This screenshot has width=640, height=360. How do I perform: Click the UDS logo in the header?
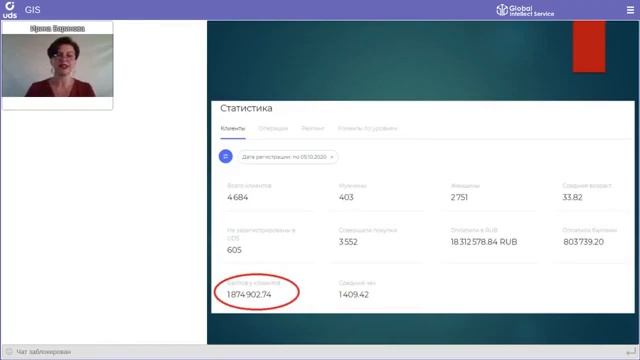click(x=10, y=10)
